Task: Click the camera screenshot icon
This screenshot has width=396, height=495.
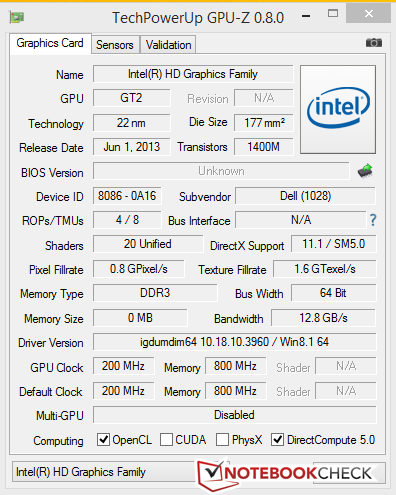Action: (x=374, y=43)
